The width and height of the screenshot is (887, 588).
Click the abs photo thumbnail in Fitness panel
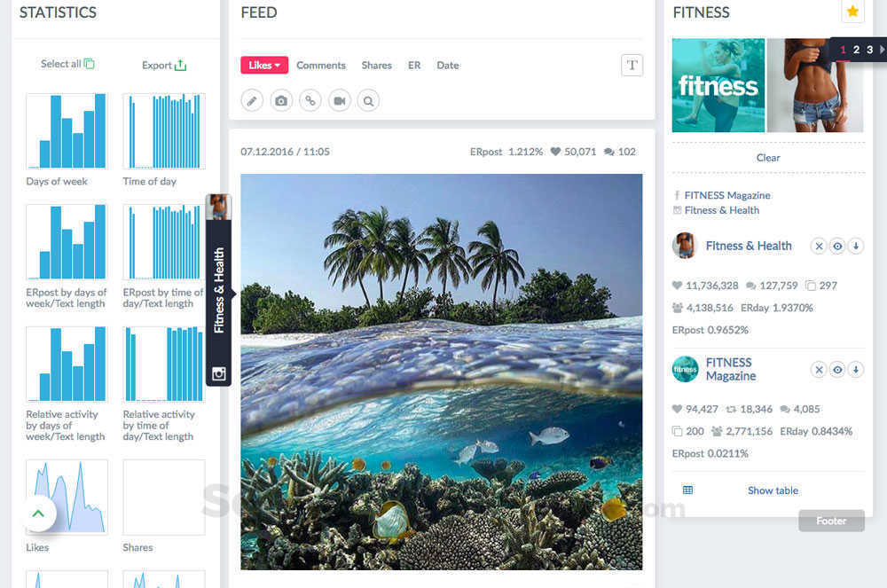[x=815, y=85]
